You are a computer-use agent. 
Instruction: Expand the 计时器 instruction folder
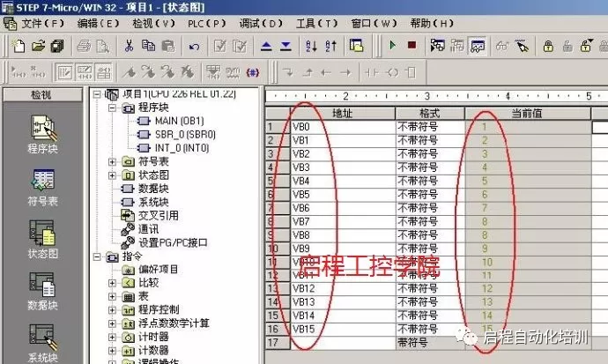tap(112, 336)
